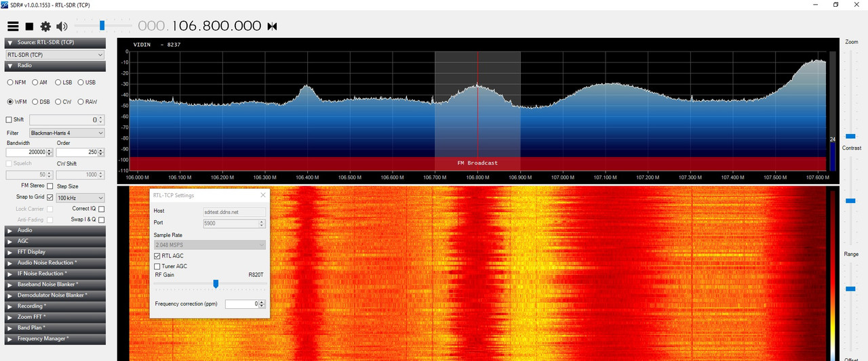Image resolution: width=868 pixels, height=361 pixels.
Task: Open the hamburger main menu
Action: click(13, 26)
